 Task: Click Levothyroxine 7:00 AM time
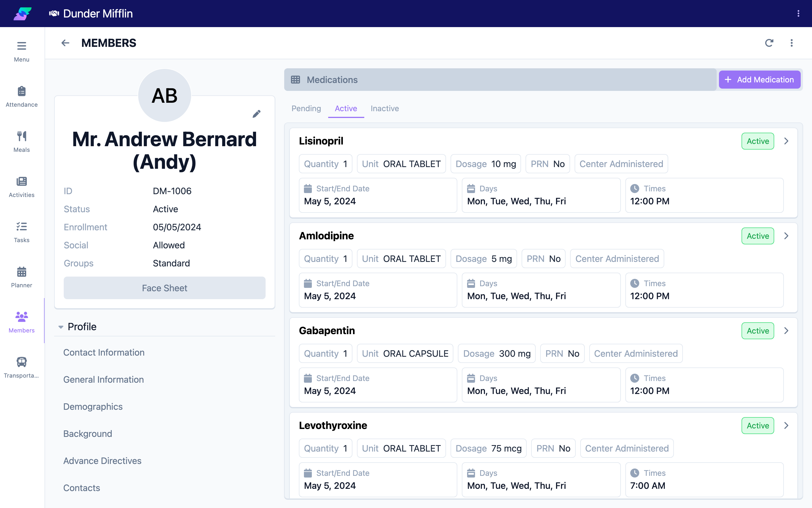tap(648, 485)
